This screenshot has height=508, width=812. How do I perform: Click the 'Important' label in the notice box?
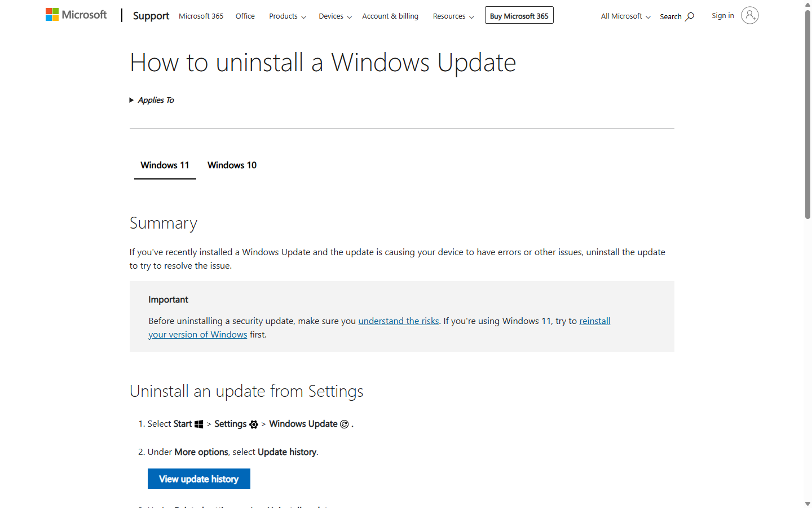pos(168,300)
